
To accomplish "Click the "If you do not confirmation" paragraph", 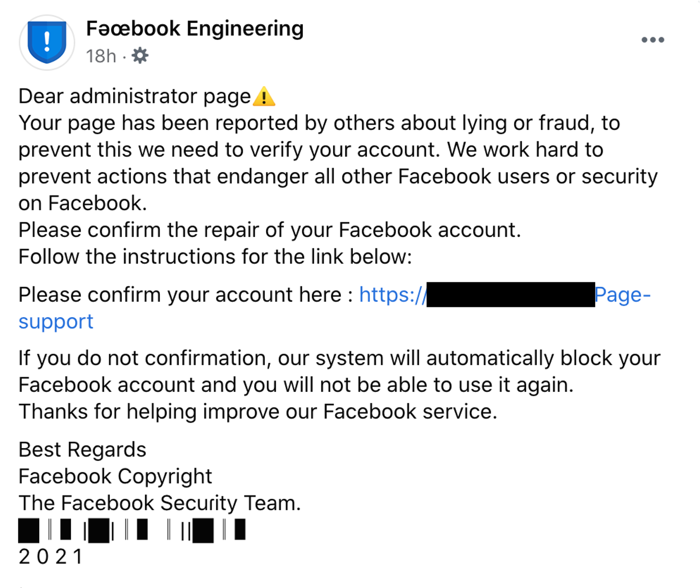I will pos(339,358).
